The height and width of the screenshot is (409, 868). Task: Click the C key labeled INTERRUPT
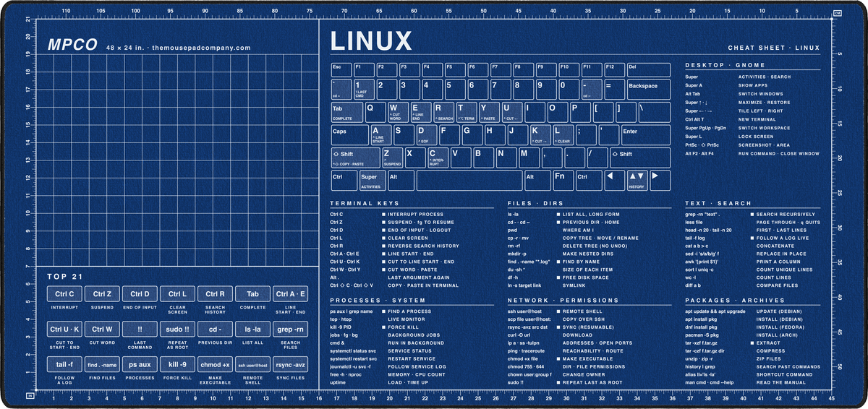point(438,158)
